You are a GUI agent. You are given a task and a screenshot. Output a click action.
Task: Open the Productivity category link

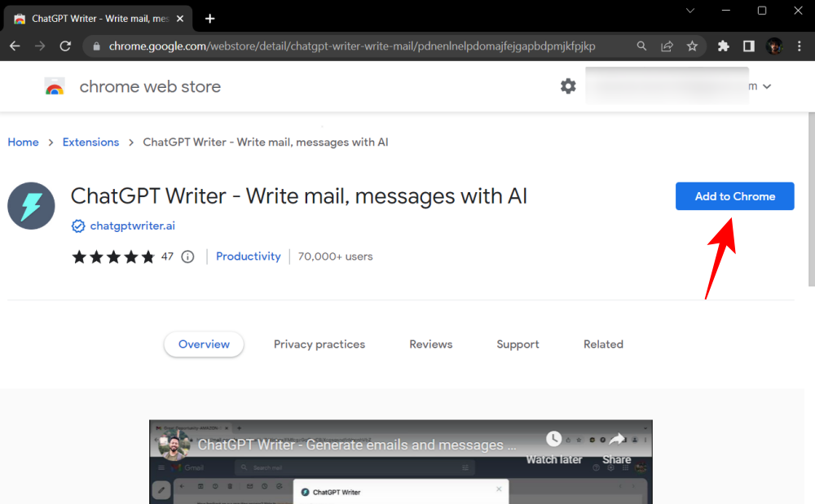point(249,256)
